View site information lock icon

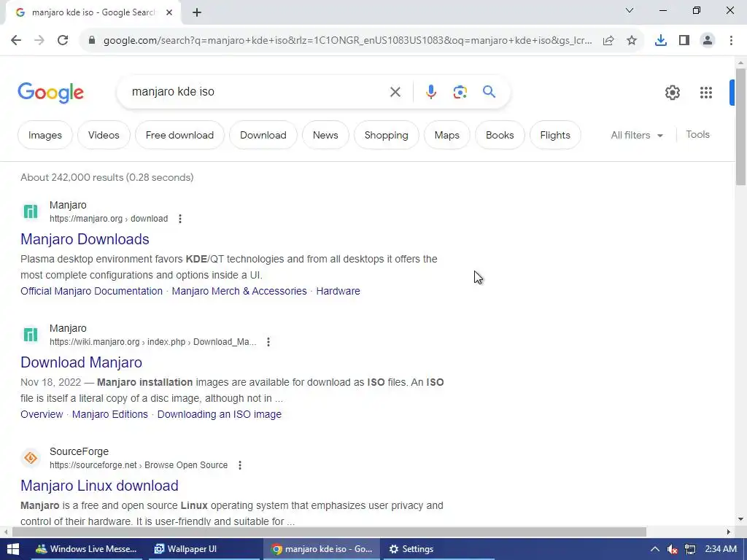(92, 41)
